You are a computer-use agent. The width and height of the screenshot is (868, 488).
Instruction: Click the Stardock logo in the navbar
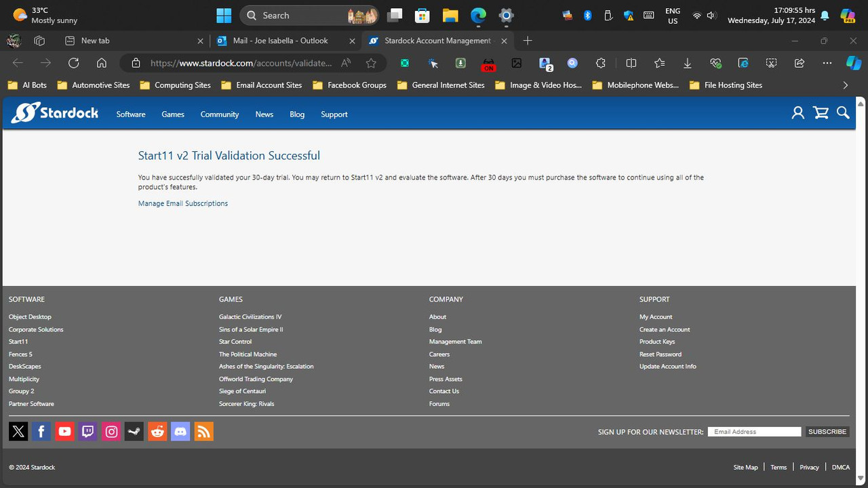54,113
